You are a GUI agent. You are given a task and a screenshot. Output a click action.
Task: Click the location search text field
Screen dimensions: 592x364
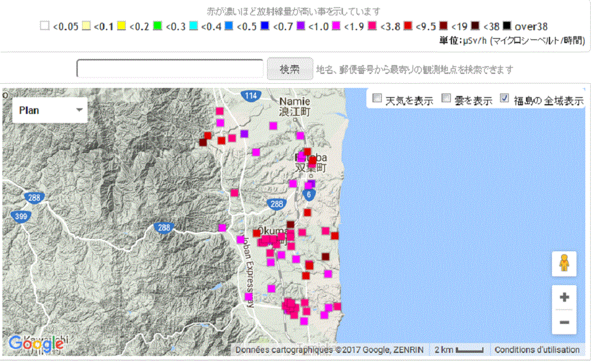pos(170,68)
